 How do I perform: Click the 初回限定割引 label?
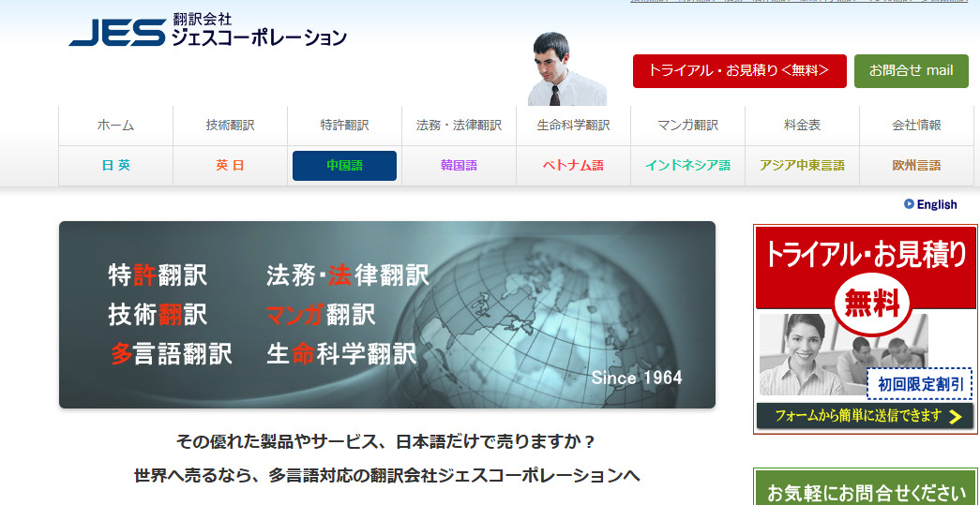tap(919, 384)
